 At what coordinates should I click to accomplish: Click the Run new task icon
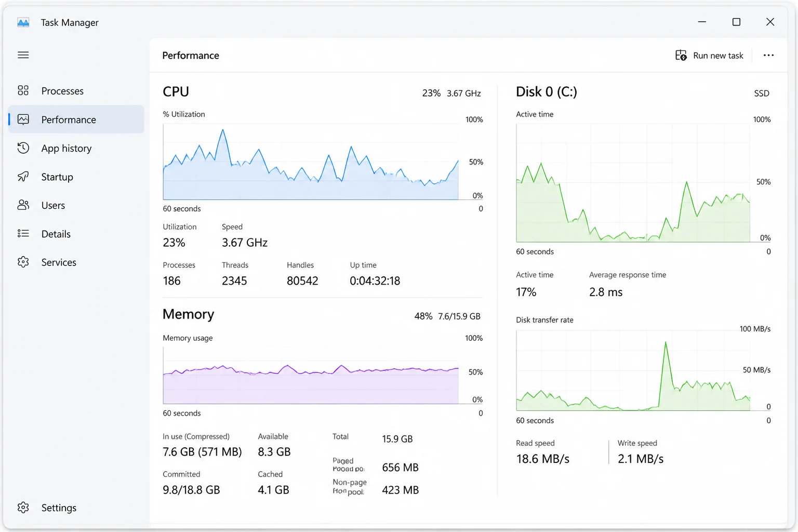(681, 55)
